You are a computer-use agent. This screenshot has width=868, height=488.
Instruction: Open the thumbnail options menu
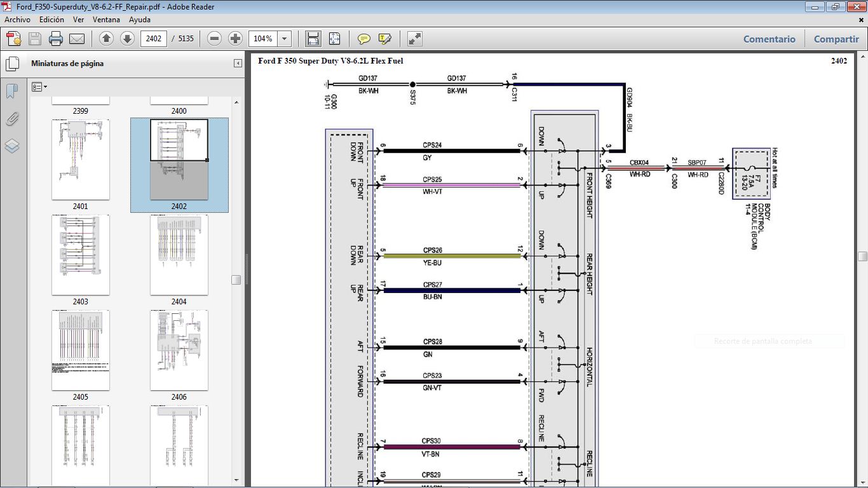tap(39, 87)
